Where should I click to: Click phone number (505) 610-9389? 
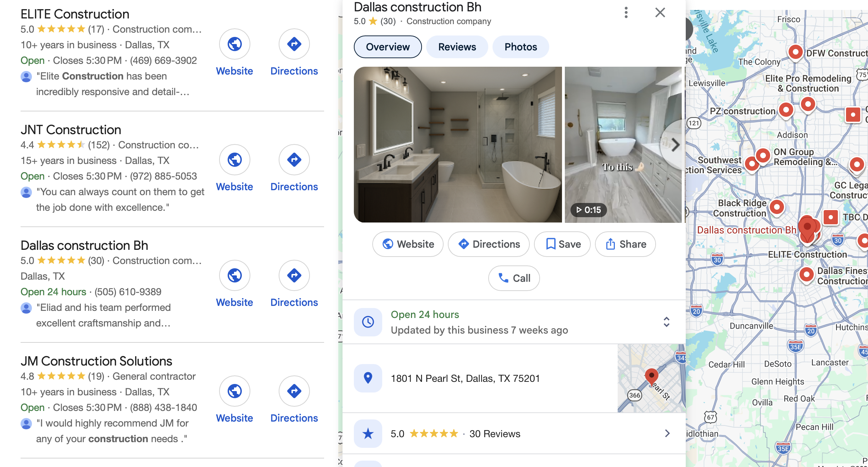(128, 292)
